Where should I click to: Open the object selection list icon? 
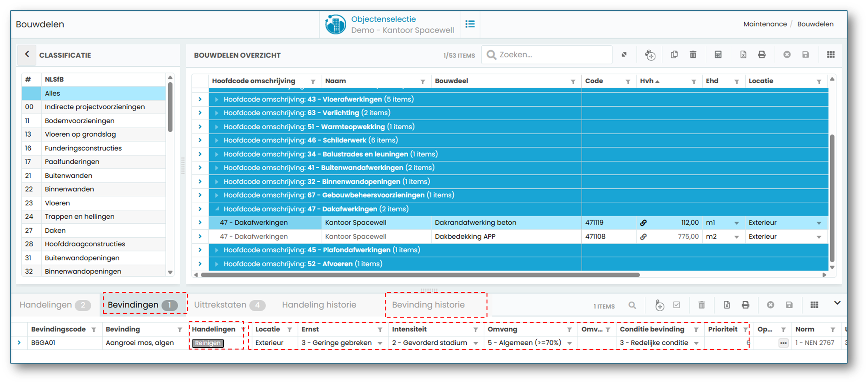(x=470, y=24)
